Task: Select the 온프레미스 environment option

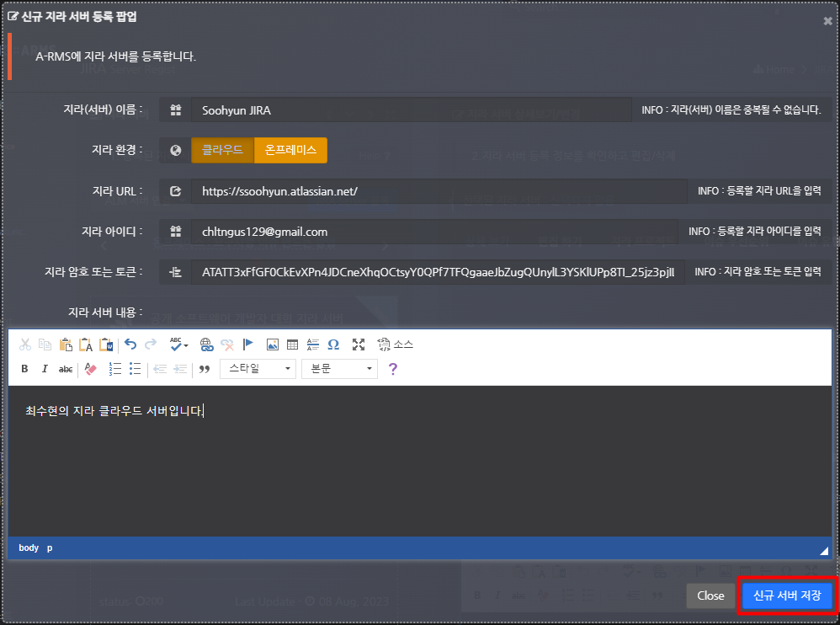Action: click(x=290, y=150)
